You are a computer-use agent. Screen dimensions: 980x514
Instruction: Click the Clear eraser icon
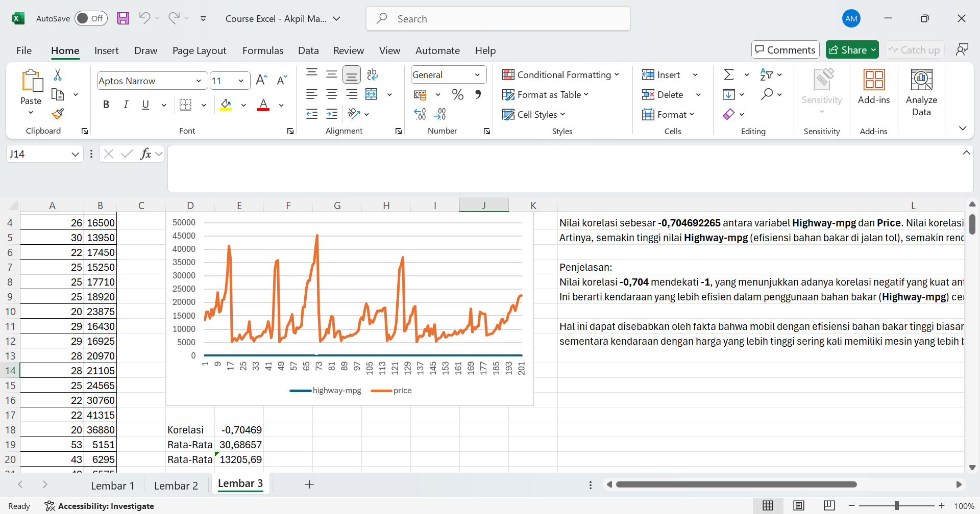tap(729, 114)
